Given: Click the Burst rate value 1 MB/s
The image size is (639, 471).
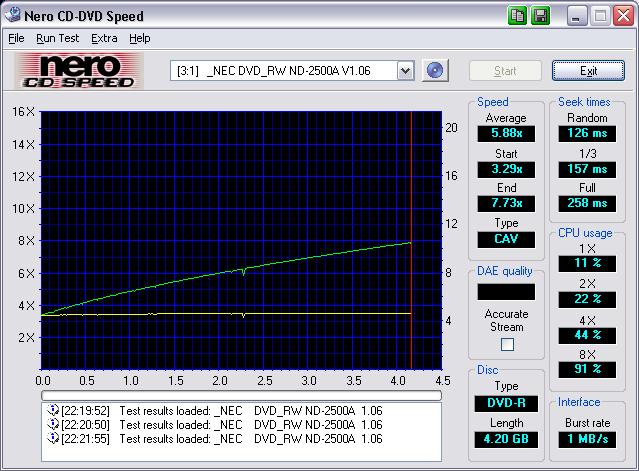Looking at the screenshot, I should (587, 439).
